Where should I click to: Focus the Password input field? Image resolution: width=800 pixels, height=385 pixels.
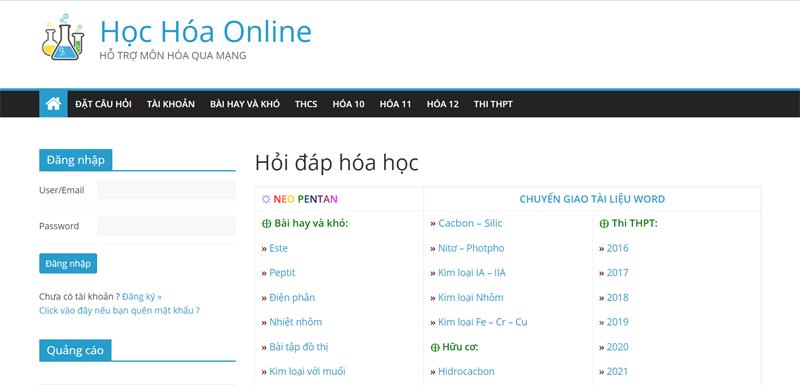coord(166,226)
